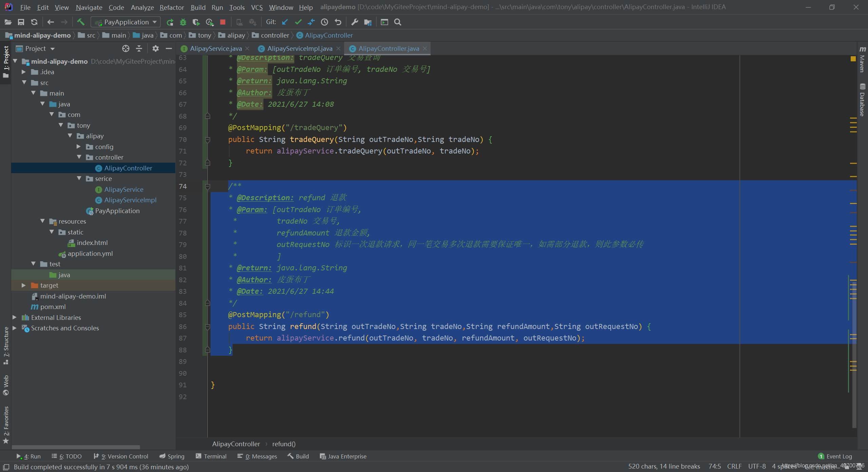
Task: Open Git show history clock icon
Action: pos(324,22)
